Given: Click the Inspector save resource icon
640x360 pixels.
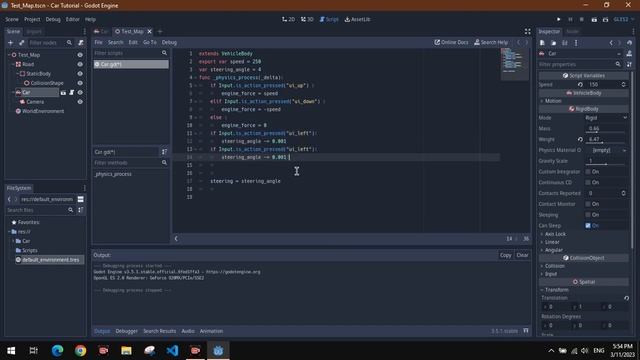Looking at the screenshot, I should point(565,43).
